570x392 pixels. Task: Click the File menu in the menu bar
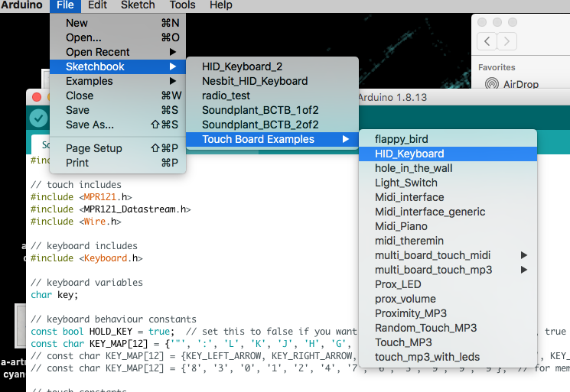click(x=65, y=5)
